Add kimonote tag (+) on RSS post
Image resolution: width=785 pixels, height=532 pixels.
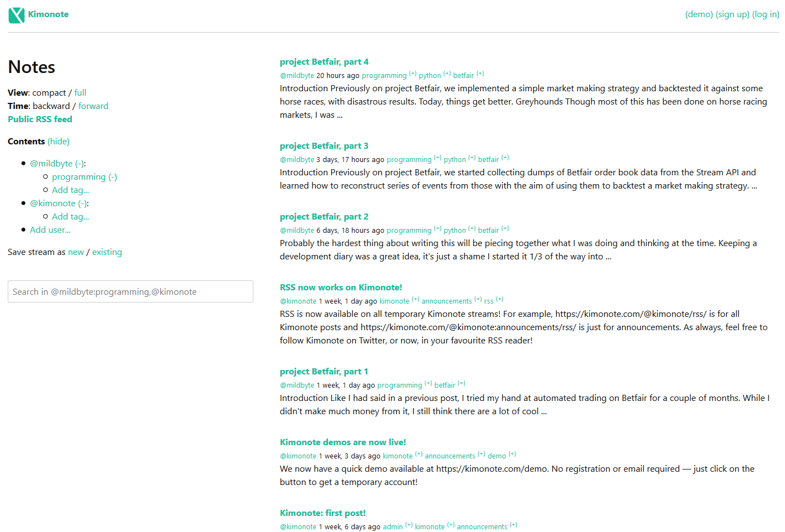[415, 299]
